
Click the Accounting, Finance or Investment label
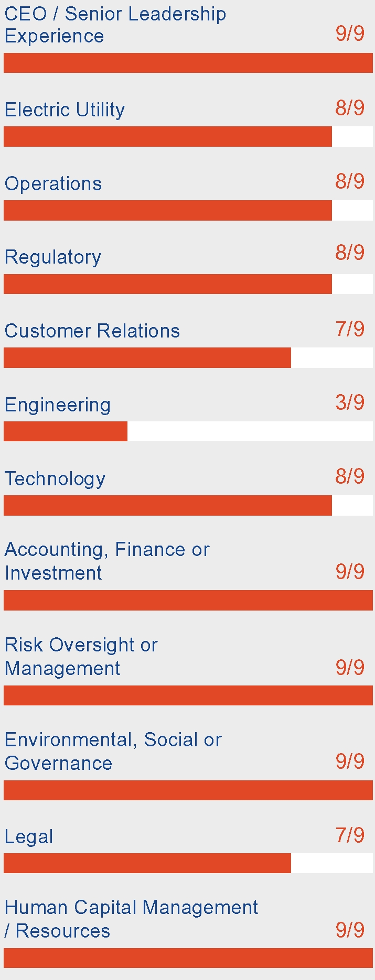pos(106,561)
